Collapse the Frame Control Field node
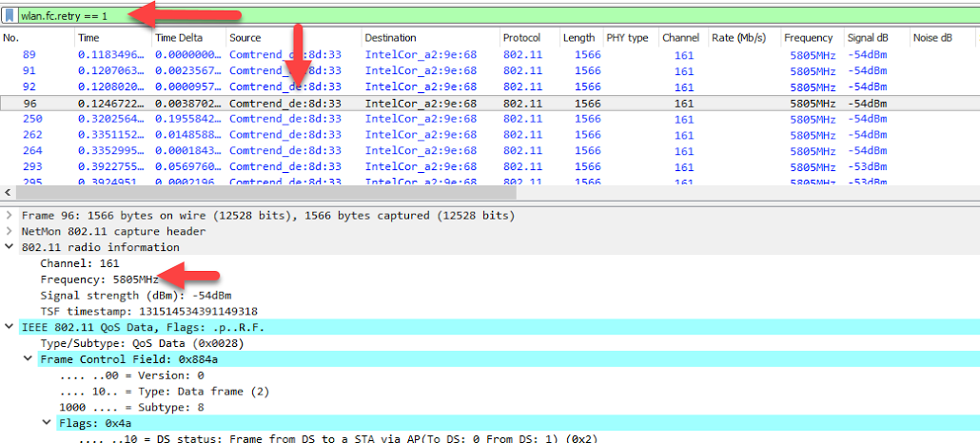The width and height of the screenshot is (980, 443). coord(29,359)
